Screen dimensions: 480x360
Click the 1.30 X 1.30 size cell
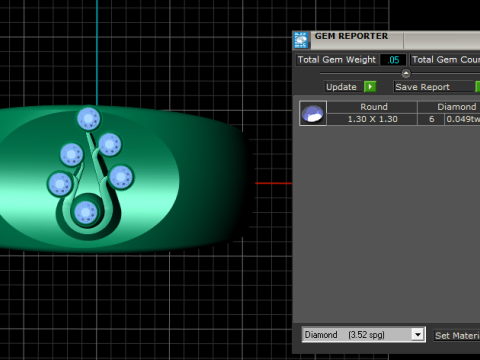(x=372, y=119)
